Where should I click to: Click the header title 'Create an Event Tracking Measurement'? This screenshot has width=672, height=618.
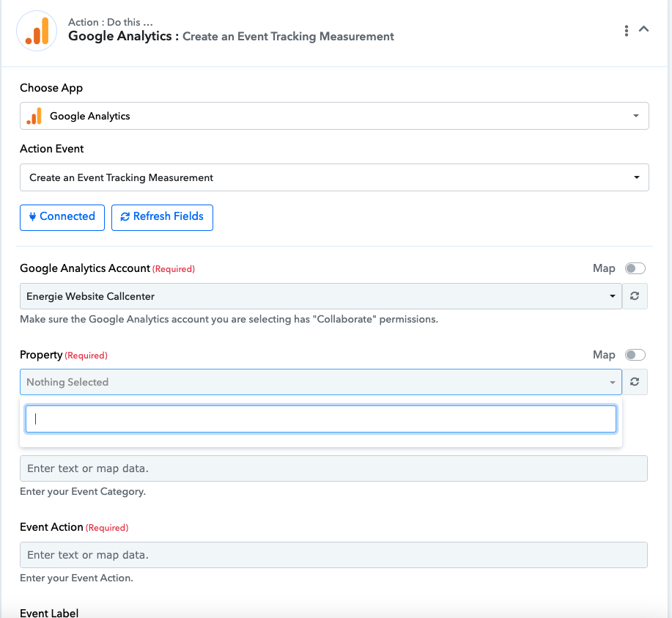point(288,37)
